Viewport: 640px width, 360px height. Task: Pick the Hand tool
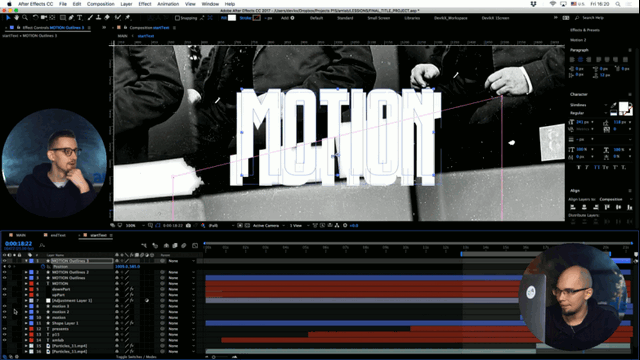click(x=17, y=18)
